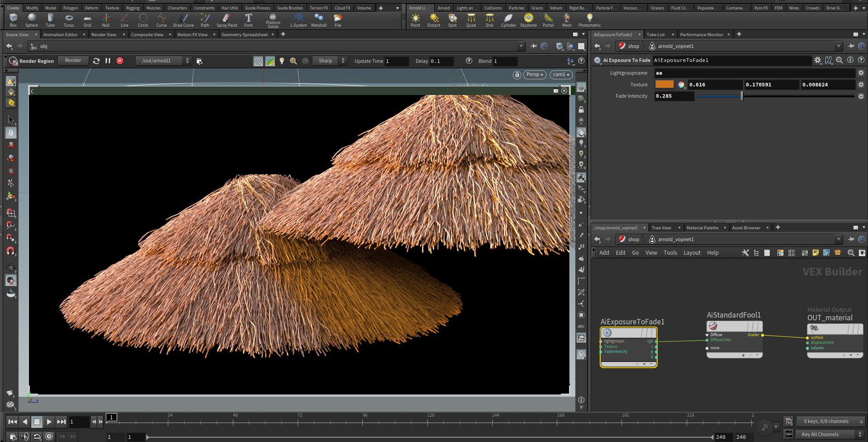The width and height of the screenshot is (868, 442).
Task: Open the /out/arnold1 render node dropdown
Action: 164,61
